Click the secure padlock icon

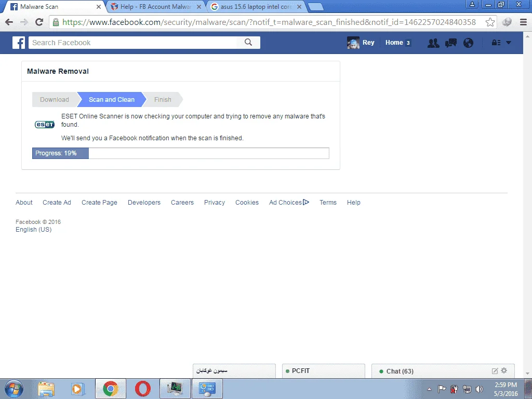coord(56,22)
